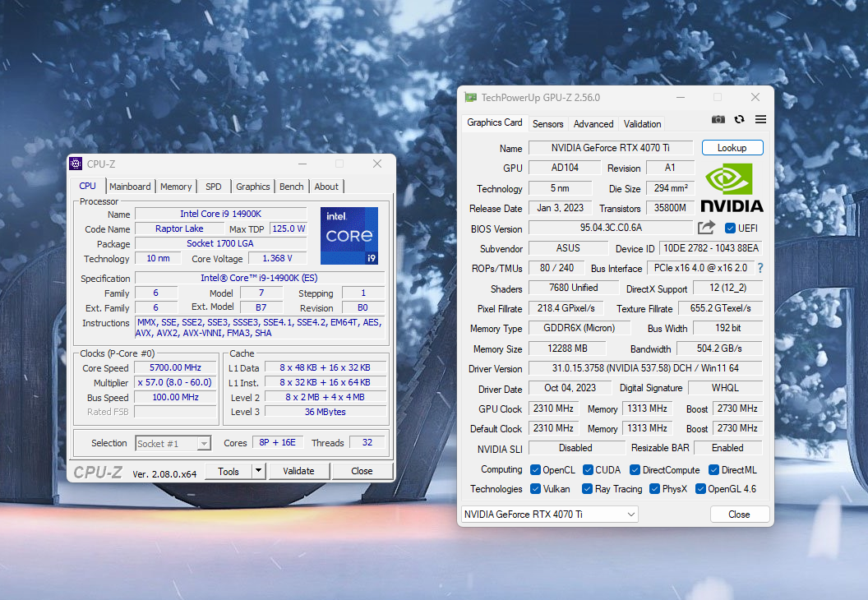
Task: Click the Core Speed value 5700.00 MHz
Action: click(x=175, y=367)
